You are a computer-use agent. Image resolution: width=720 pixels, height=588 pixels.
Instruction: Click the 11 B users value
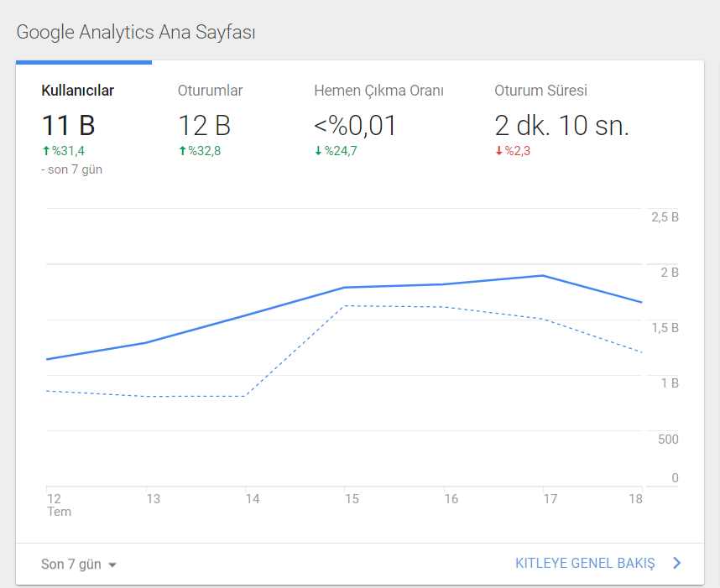[68, 125]
